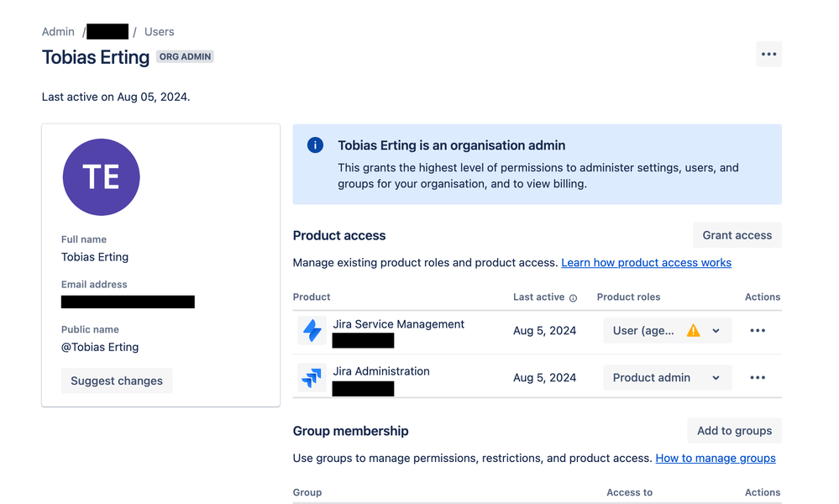
Task: Click the Jira Administration product icon
Action: point(312,378)
